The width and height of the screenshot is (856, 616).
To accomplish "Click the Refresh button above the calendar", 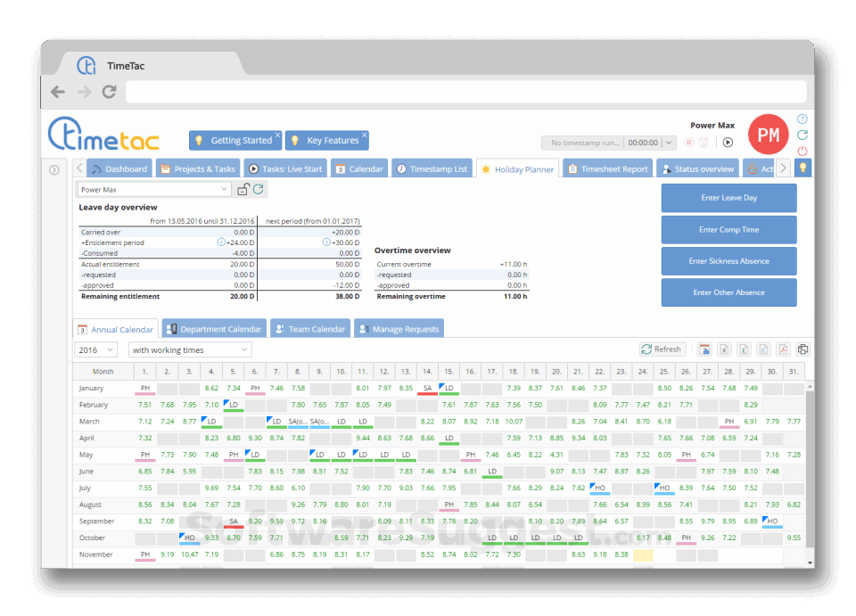I will tap(662, 349).
